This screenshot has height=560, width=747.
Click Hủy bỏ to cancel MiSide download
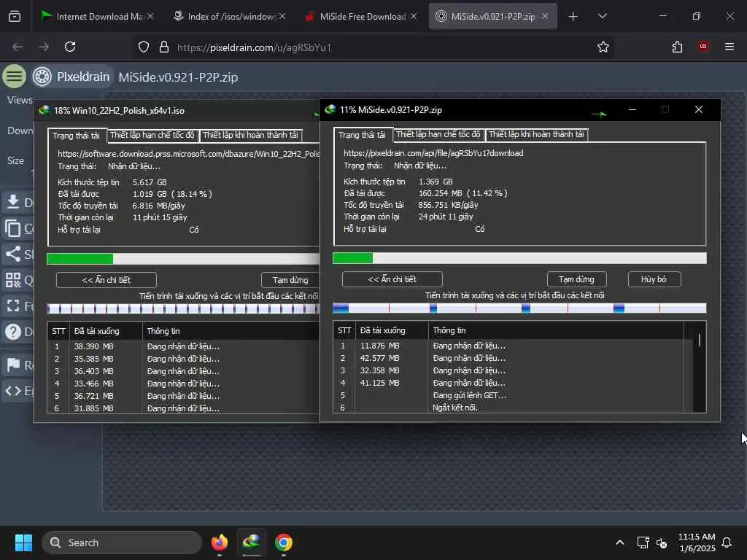tap(654, 279)
